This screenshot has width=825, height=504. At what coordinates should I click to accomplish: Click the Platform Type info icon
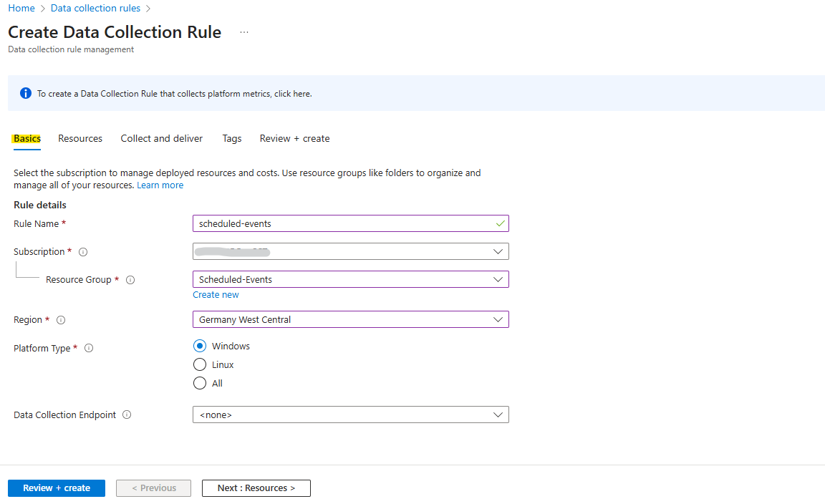(x=89, y=348)
